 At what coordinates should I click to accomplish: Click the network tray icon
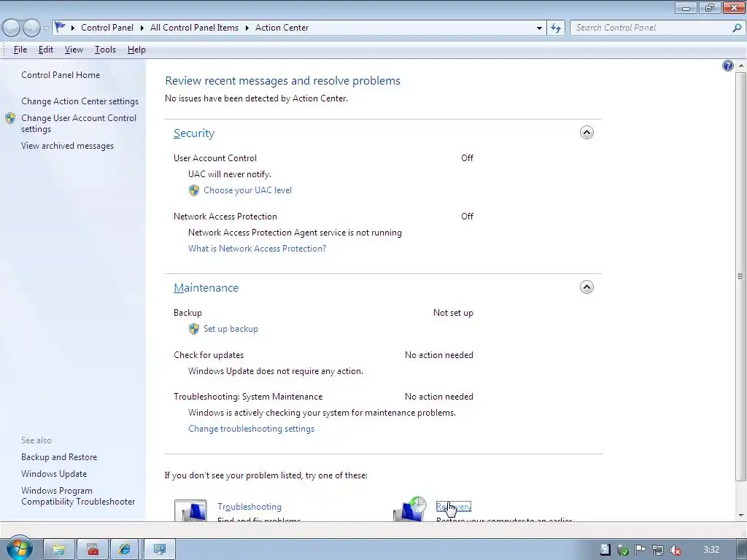tap(658, 550)
